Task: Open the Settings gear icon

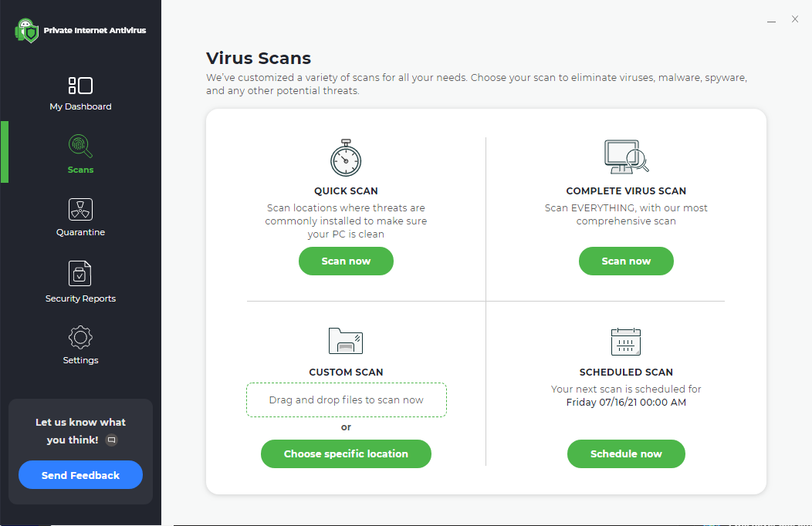Action: [80, 337]
